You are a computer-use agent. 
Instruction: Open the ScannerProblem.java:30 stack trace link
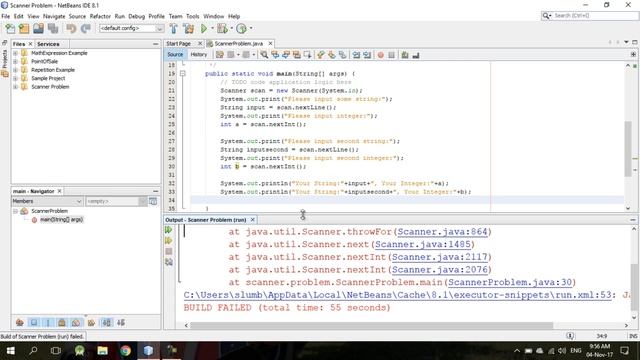click(510, 282)
